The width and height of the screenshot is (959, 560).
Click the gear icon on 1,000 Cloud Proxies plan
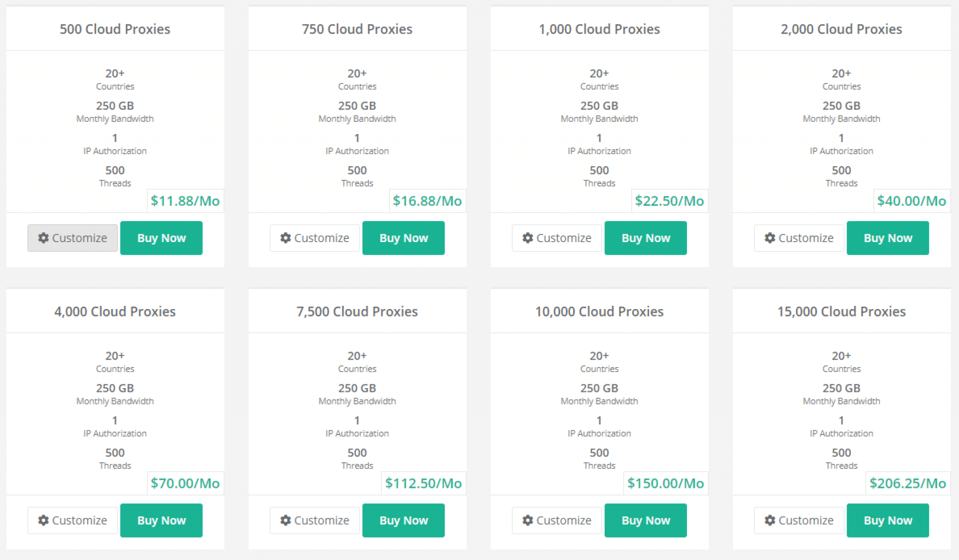pyautogui.click(x=528, y=238)
